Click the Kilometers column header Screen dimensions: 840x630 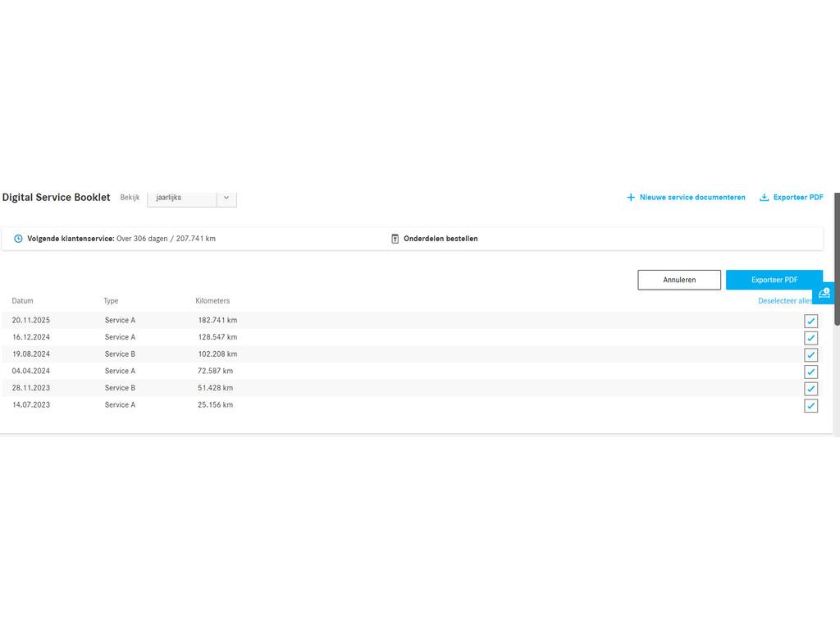pos(212,301)
